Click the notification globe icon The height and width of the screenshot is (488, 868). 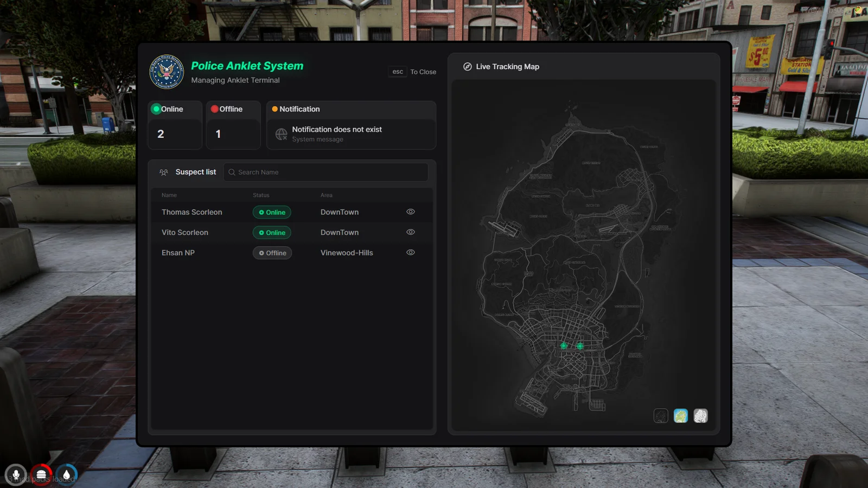[x=281, y=134]
